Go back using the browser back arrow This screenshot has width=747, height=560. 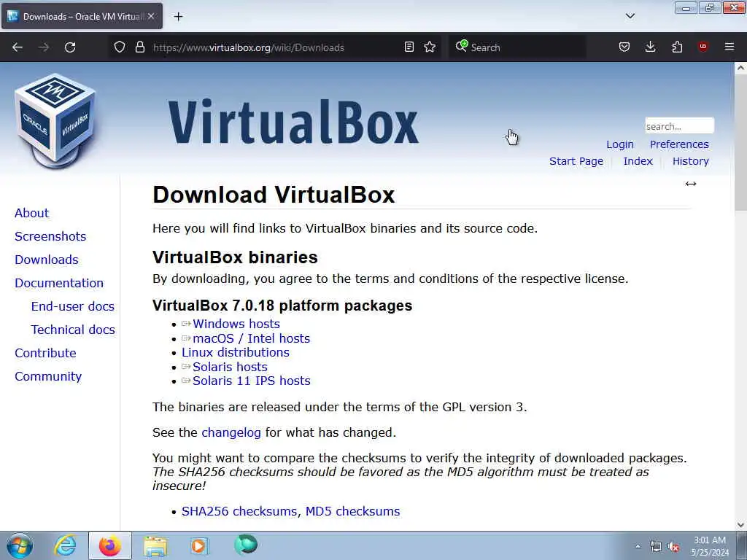(18, 47)
